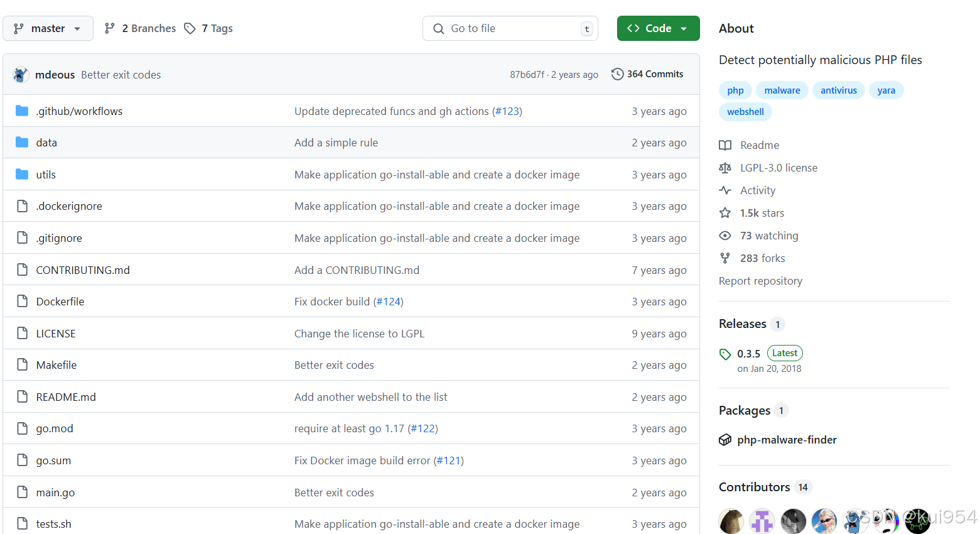Open the Code download dropdown arrow

pos(684,28)
